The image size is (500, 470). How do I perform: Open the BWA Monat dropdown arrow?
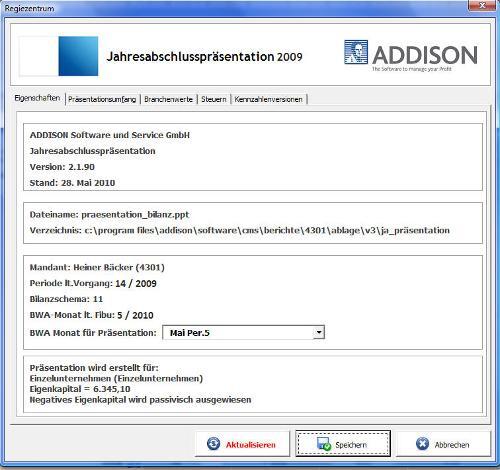319,332
